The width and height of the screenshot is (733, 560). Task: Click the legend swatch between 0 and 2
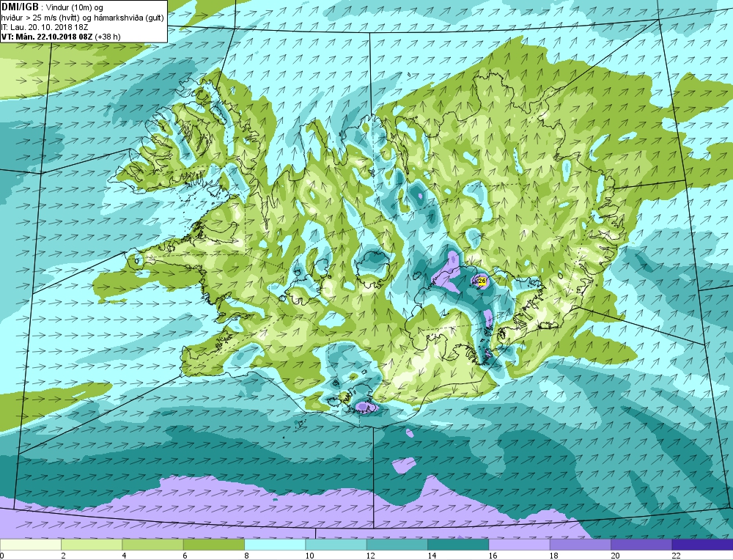[x=31, y=545]
